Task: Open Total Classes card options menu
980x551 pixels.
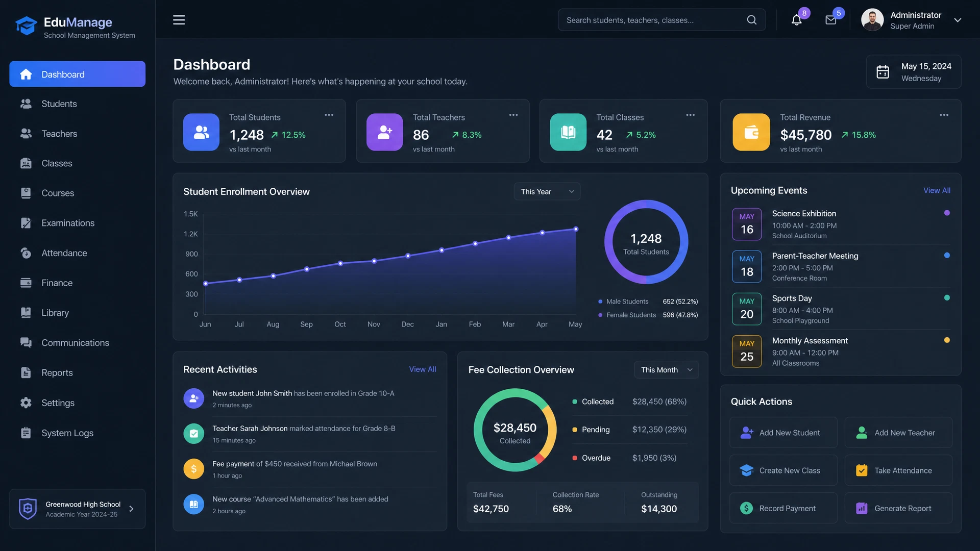Action: [x=691, y=115]
